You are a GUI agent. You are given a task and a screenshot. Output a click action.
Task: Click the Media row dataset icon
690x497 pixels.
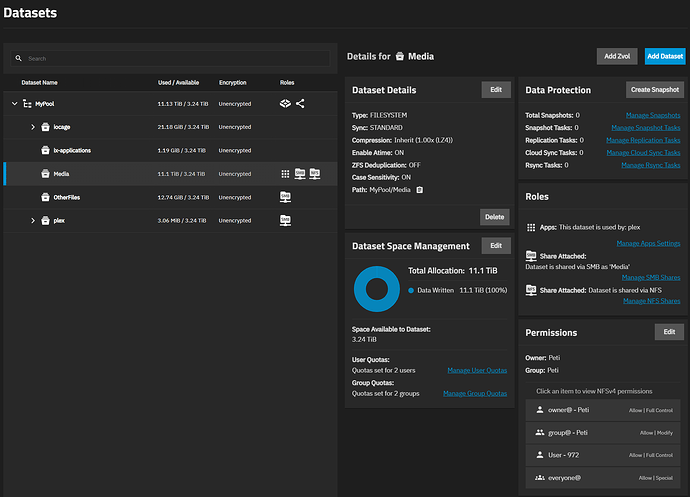tap(45, 173)
